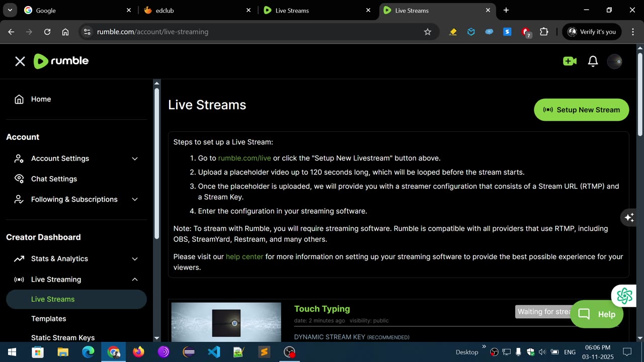The height and width of the screenshot is (362, 644).
Task: Close the edclub tab
Action: [x=249, y=10]
